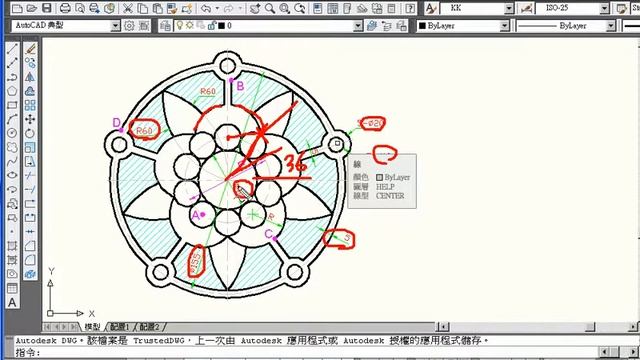This screenshot has height=360, width=640.
Task: Click the Zoom Window icon
Action: point(285,8)
